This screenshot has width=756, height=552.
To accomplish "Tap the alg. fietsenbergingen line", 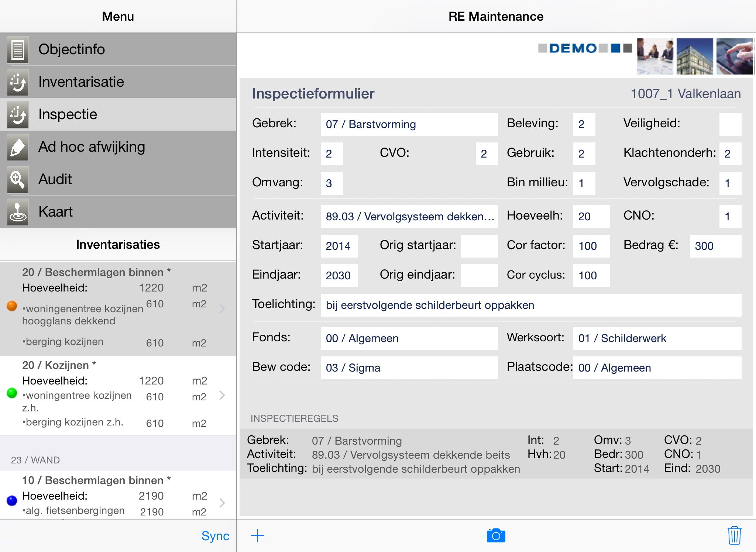I will (x=73, y=511).
